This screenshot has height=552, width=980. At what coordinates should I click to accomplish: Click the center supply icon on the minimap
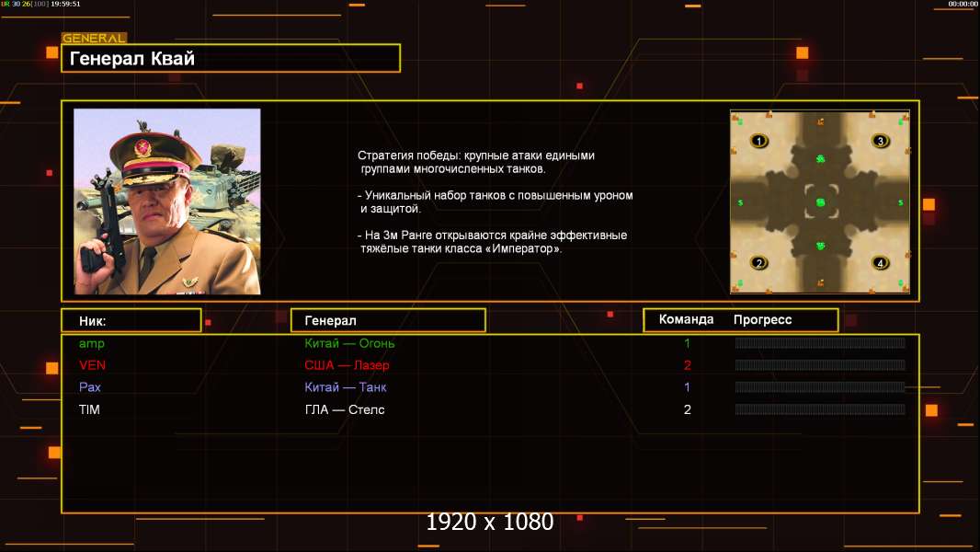[821, 202]
